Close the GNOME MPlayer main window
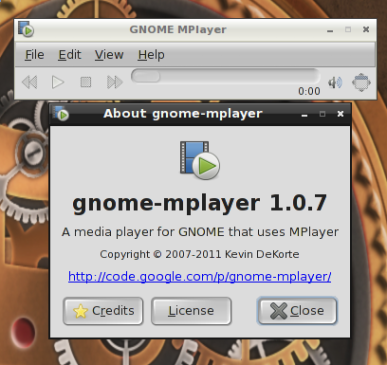The height and width of the screenshot is (365, 387). pos(366,29)
